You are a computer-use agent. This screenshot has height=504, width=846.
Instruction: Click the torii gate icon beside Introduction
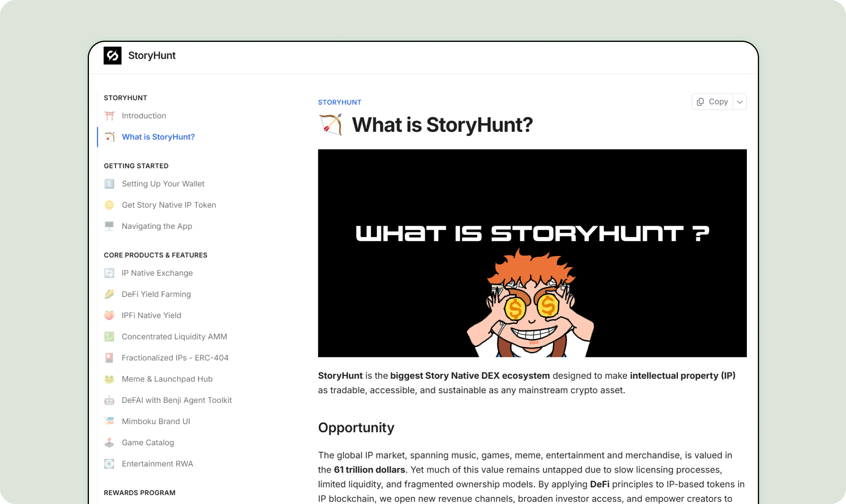[109, 116]
